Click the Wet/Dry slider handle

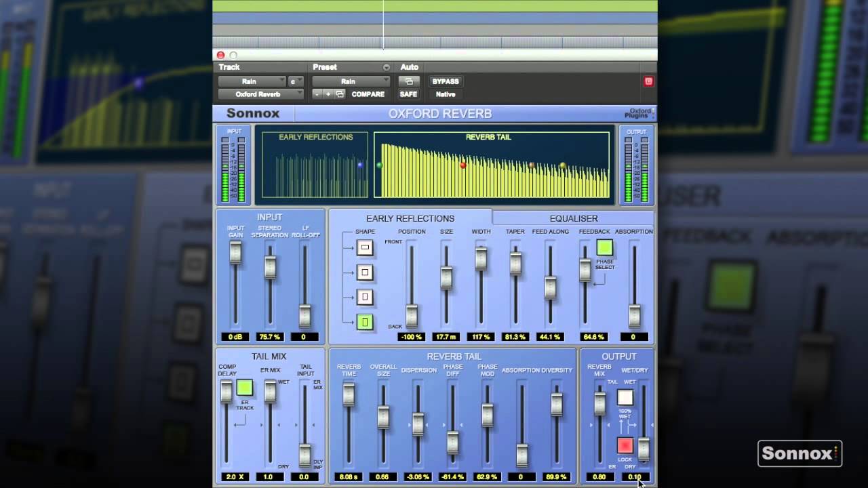644,449
